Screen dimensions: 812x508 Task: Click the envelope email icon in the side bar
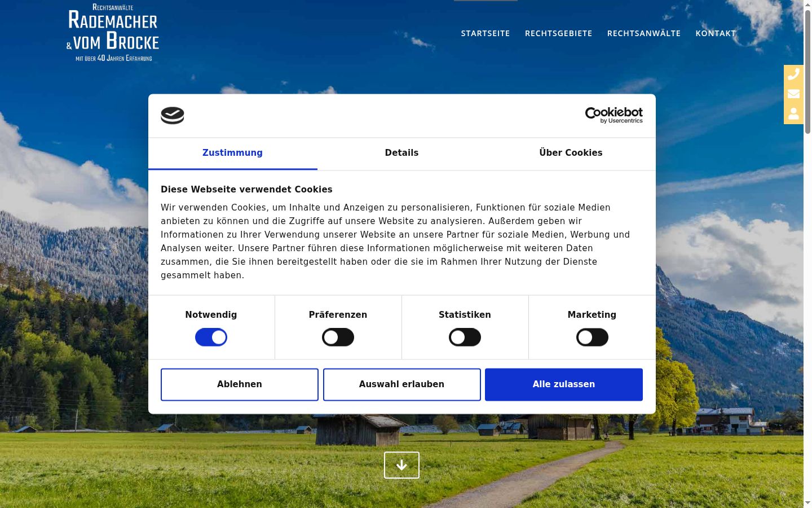pyautogui.click(x=793, y=94)
